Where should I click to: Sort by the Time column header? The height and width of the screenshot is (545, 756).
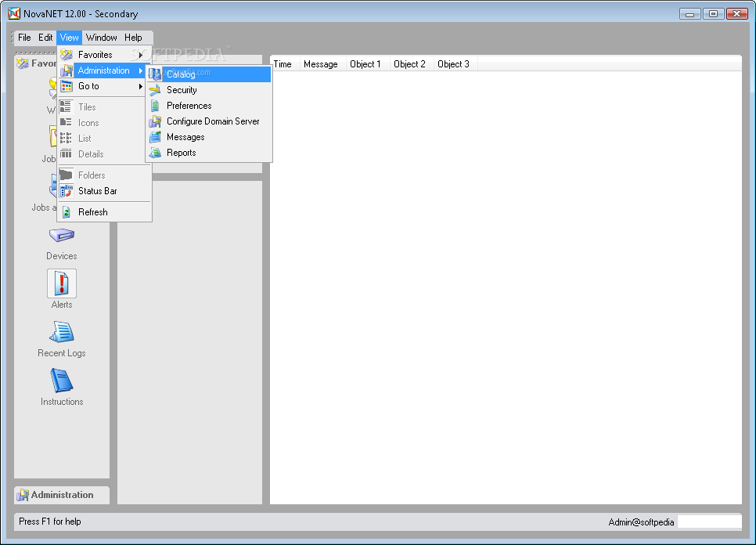click(x=285, y=64)
